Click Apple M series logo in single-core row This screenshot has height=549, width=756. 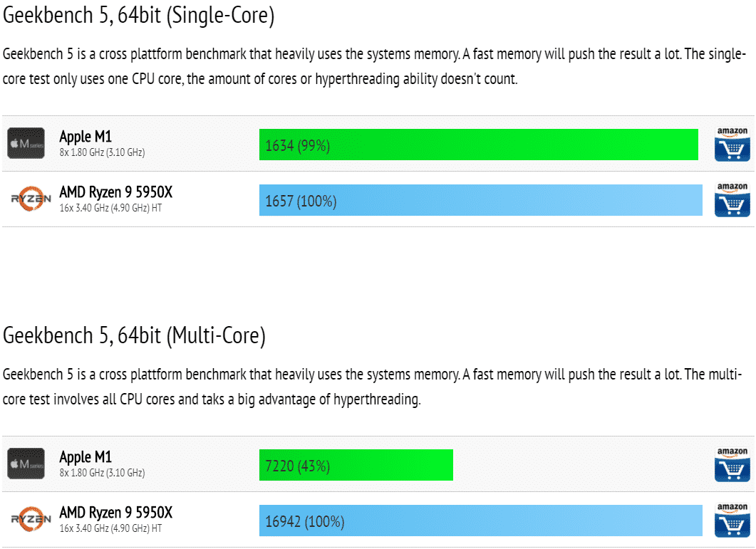[x=26, y=143]
